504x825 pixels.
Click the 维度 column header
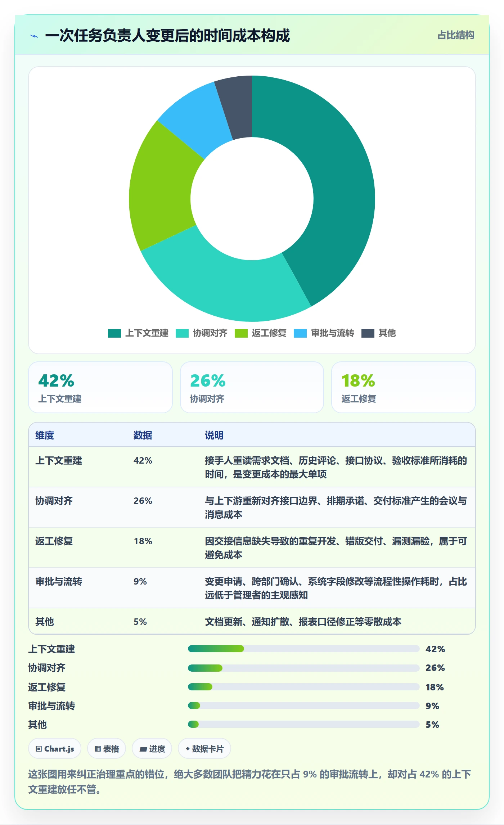point(45,435)
